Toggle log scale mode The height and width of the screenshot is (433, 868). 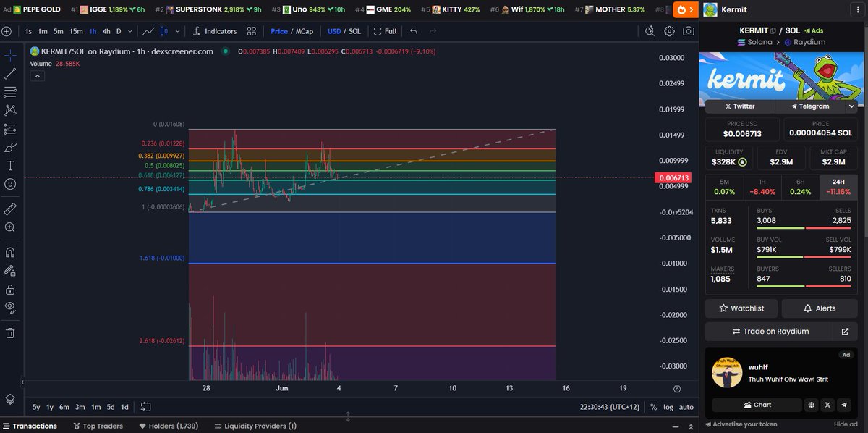[x=668, y=407]
